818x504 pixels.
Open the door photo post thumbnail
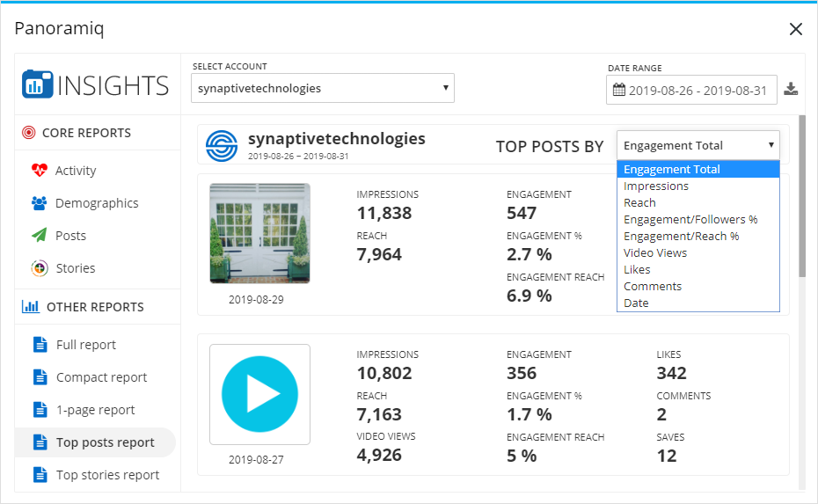coord(259,233)
